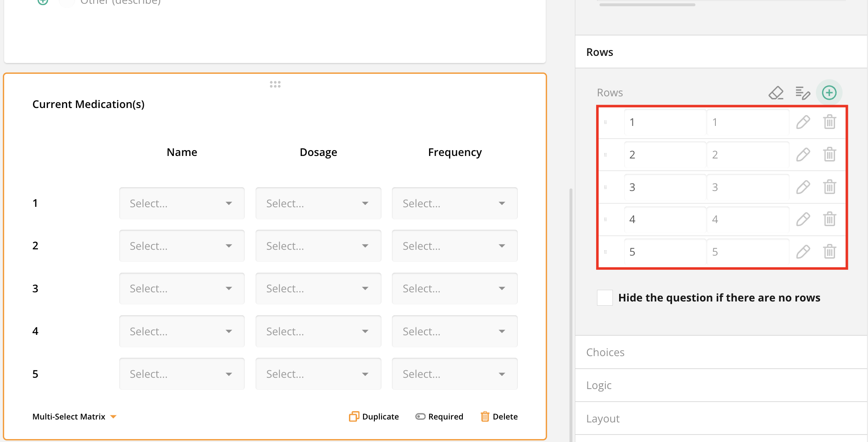Open the Multi-Select Matrix question type dropdown
The image size is (868, 442).
74,416
